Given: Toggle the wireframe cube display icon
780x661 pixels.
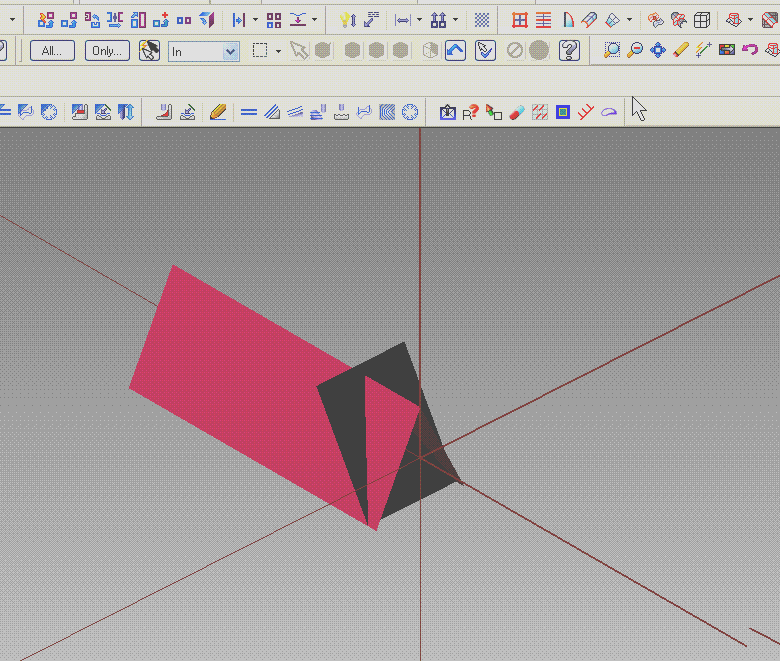Looking at the screenshot, I should (702, 20).
